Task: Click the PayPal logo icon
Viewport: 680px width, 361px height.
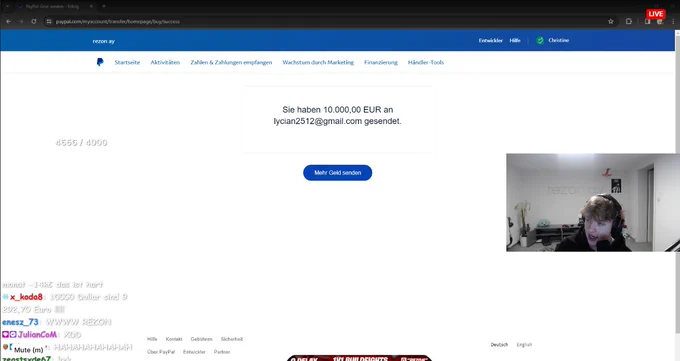Action: (x=100, y=62)
